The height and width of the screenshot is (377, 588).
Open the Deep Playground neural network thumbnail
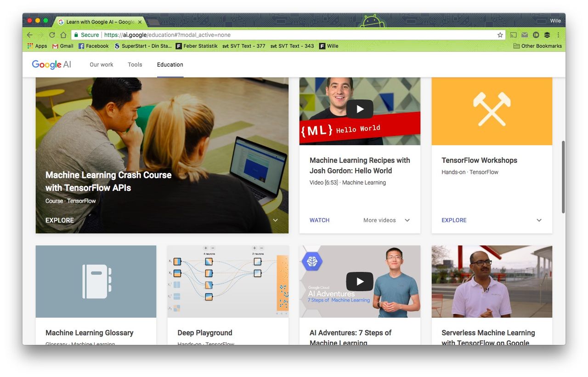pos(228,281)
